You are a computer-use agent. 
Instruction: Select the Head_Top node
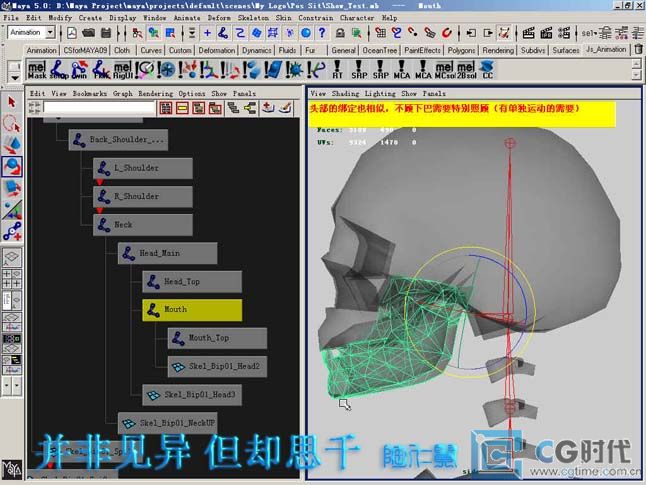point(192,282)
